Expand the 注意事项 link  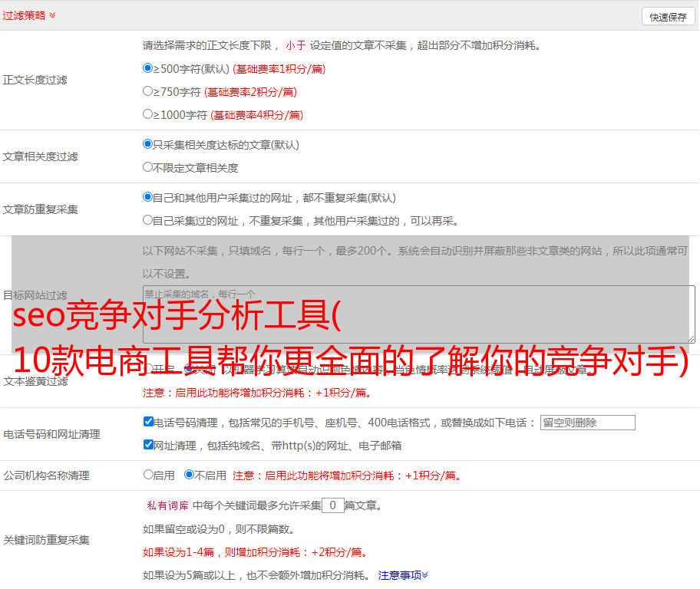coord(403,574)
